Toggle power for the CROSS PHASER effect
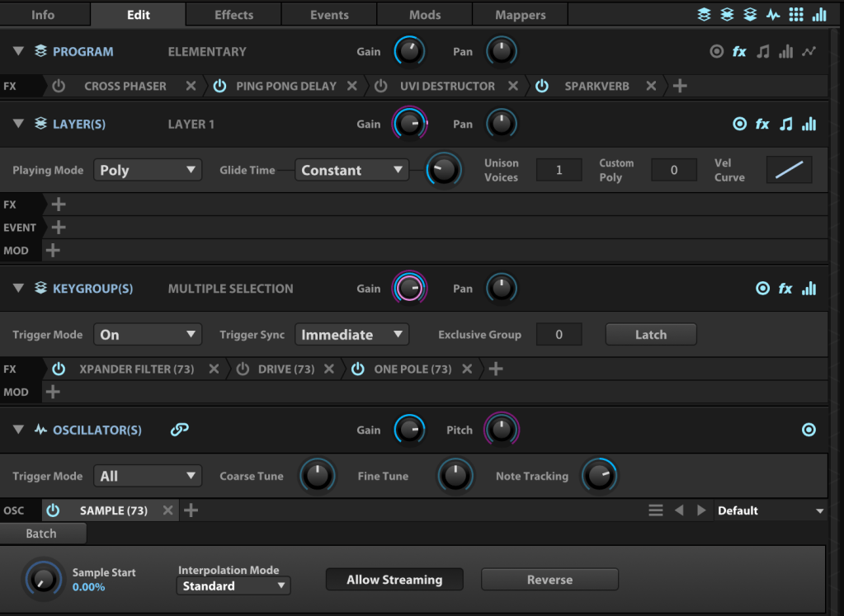 59,86
